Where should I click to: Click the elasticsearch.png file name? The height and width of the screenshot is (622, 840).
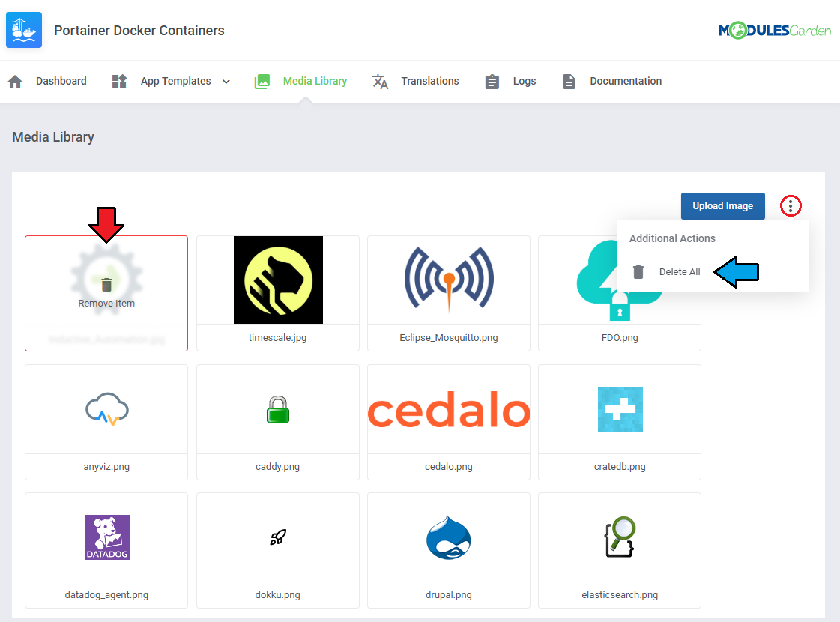[620, 595]
